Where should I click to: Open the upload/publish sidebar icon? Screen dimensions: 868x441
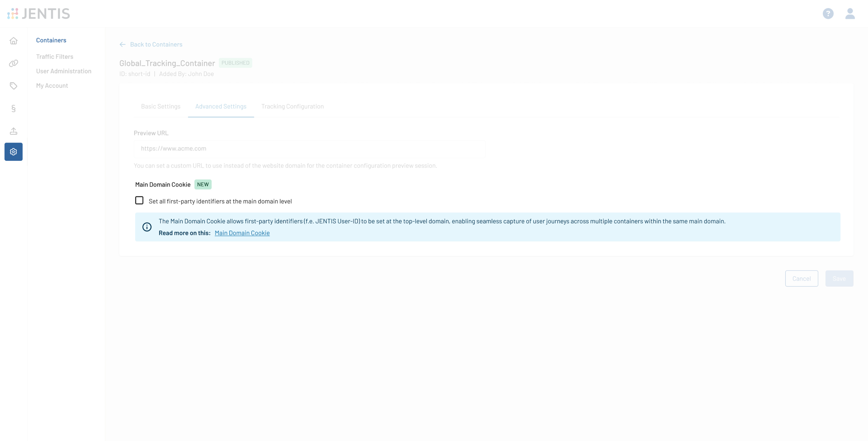point(14,131)
